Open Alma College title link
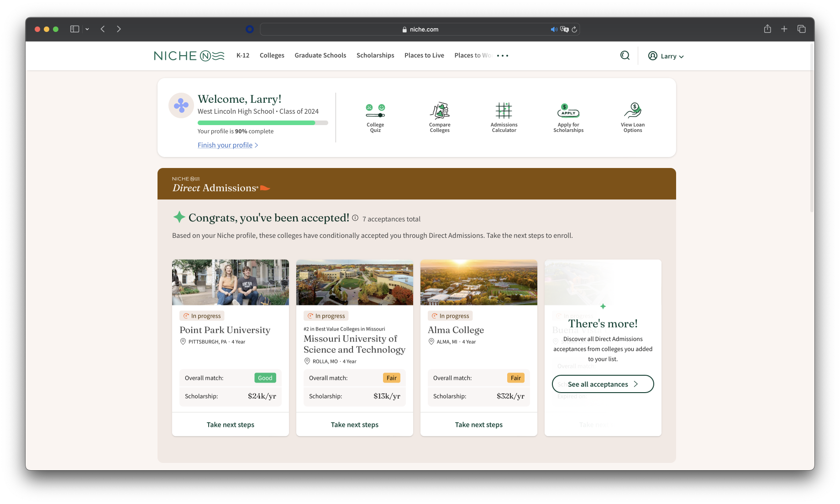Screen dimensions: 840x504 [456, 330]
